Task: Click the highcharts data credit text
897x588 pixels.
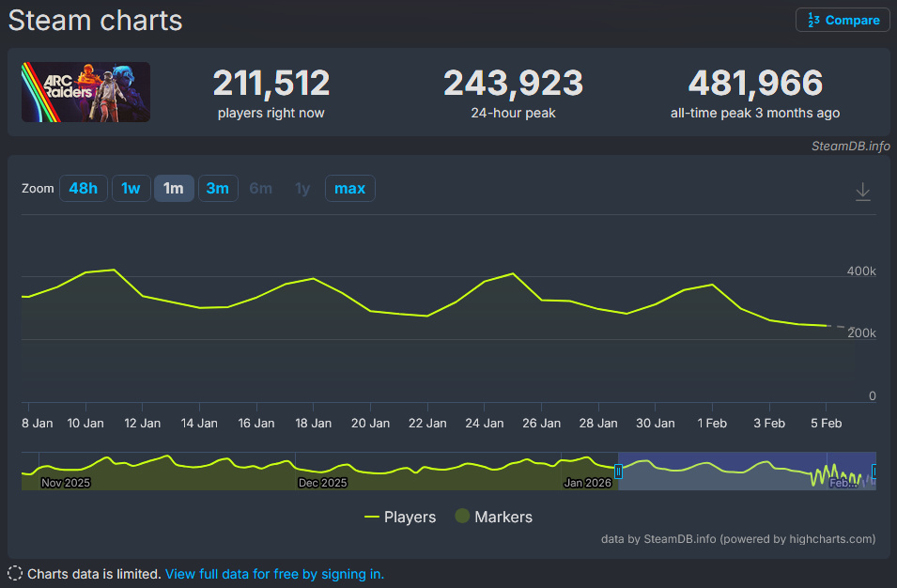Action: pos(738,539)
